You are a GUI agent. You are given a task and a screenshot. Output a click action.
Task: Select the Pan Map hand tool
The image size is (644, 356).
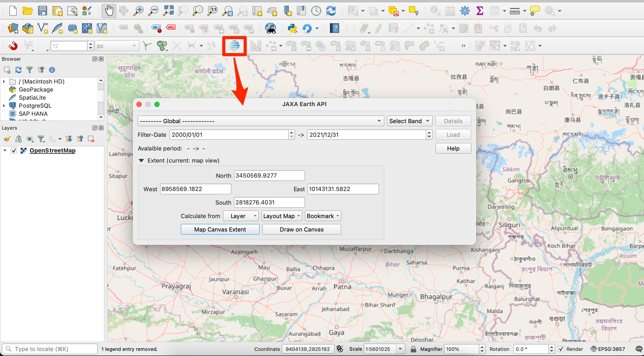[x=109, y=11]
